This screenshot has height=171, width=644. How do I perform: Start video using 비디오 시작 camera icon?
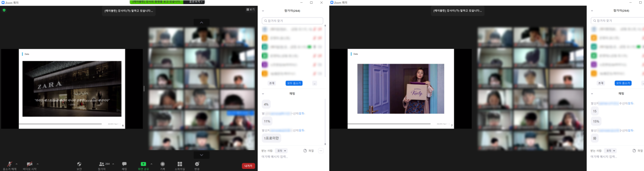pos(30,164)
